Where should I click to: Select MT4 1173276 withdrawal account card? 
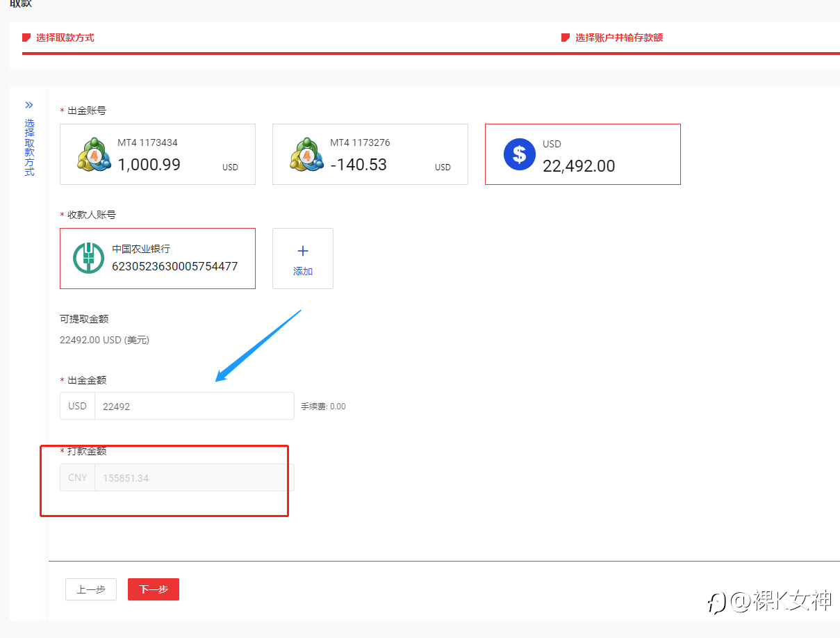(x=370, y=154)
